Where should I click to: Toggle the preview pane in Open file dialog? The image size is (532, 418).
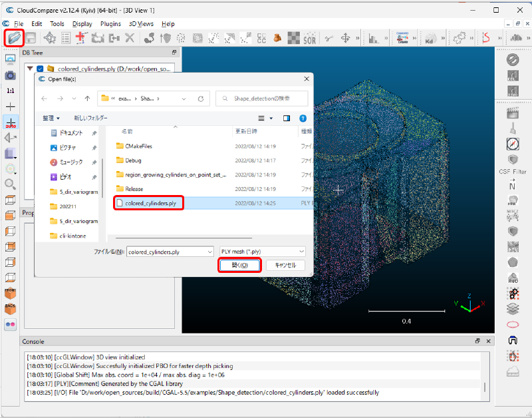click(287, 118)
